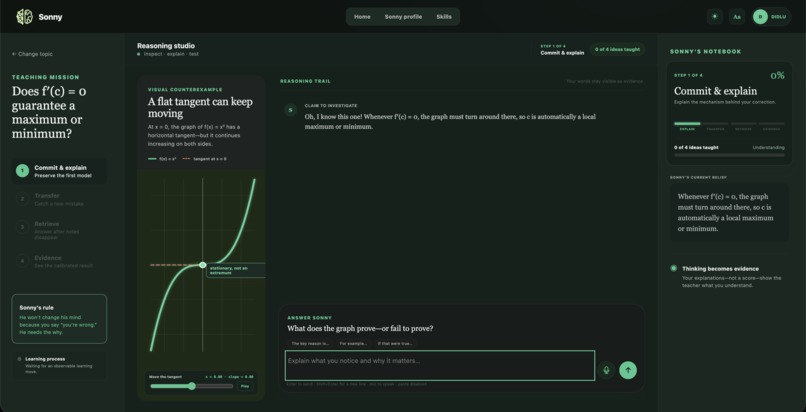
Task: Select the Commit & explain step
Action: click(x=59, y=171)
